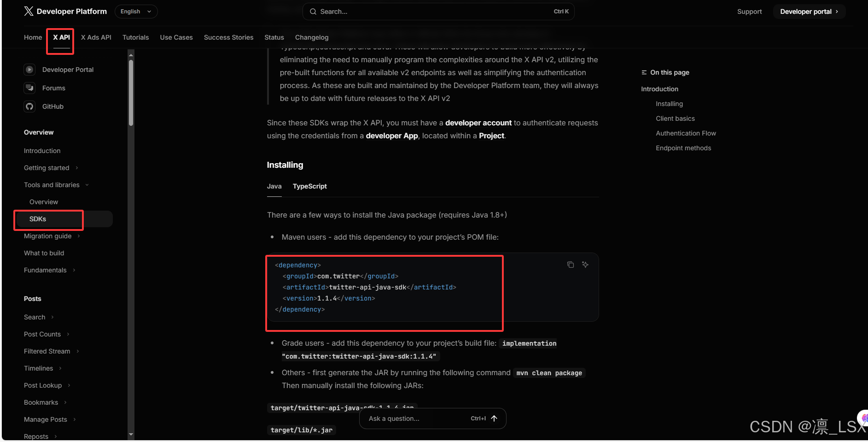Jump to Installing section
Screen dimensions: 868x442
tap(670, 104)
